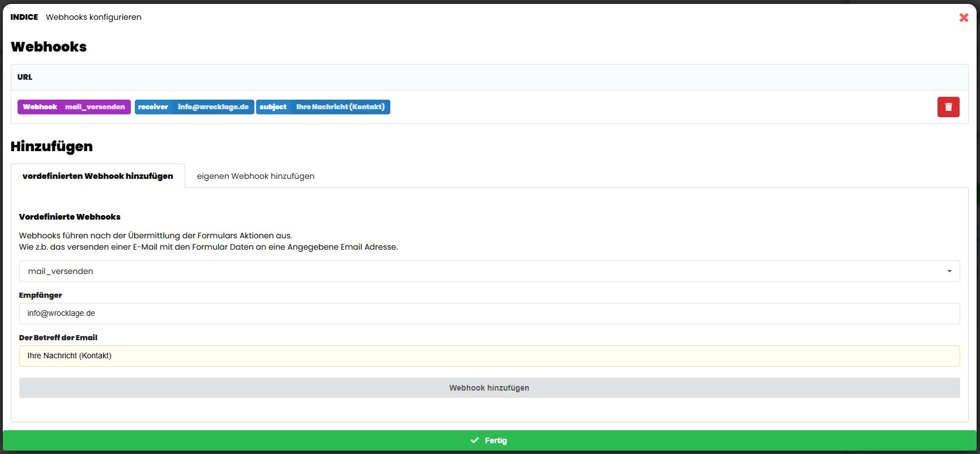Delete the mail_versenden webhook with trash icon
The width and height of the screenshot is (980, 454).
pos(948,107)
